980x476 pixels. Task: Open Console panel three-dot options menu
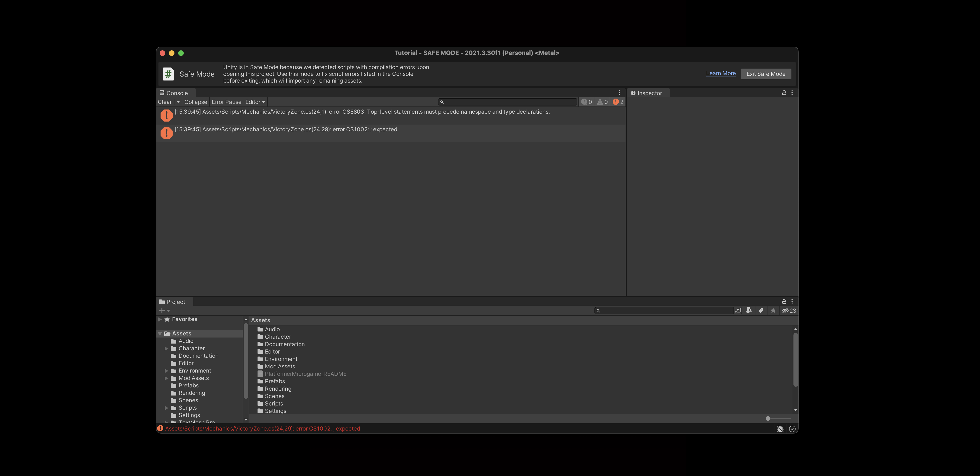(619, 93)
